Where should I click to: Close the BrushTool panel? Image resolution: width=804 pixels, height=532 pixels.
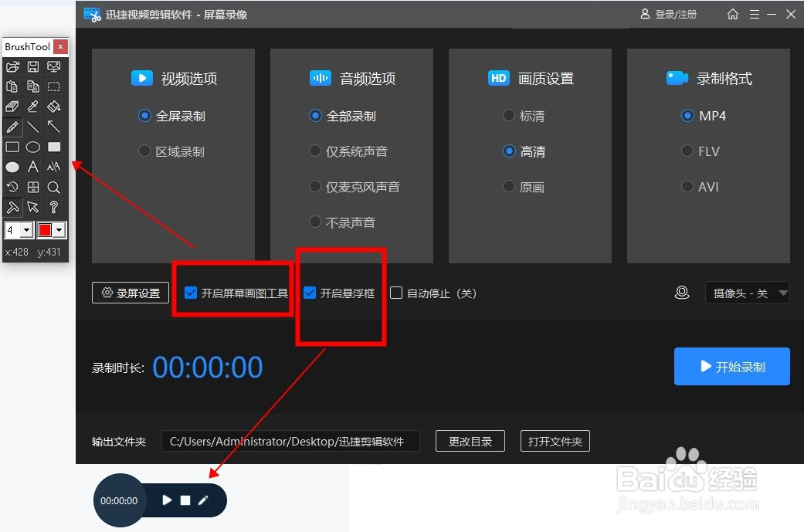click(60, 46)
